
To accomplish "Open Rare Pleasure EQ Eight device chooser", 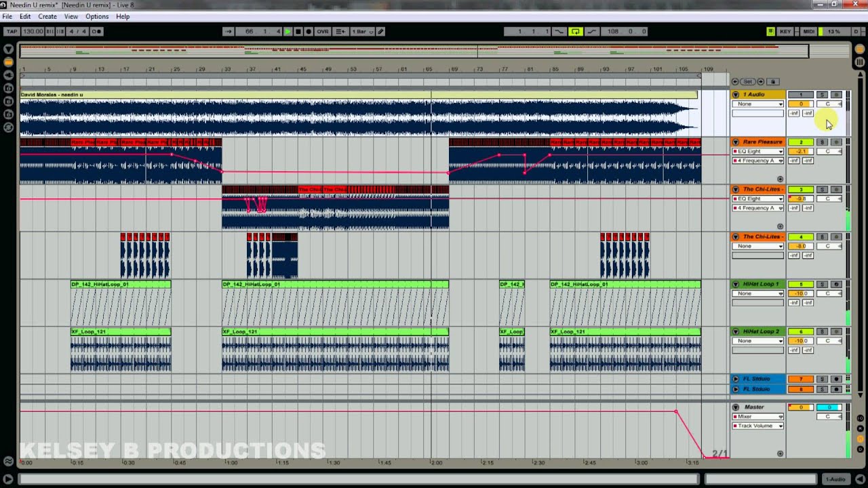I will [758, 151].
